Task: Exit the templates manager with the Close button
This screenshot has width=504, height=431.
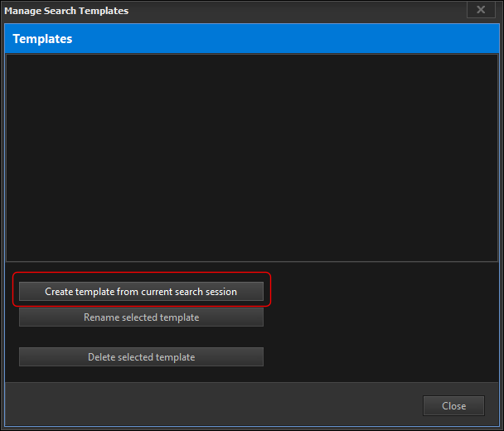Action: (453, 406)
